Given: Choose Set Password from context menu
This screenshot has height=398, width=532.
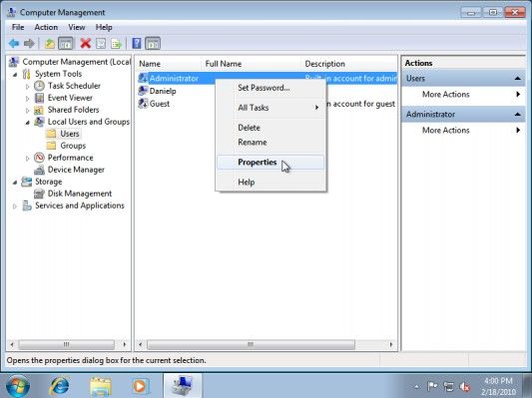Looking at the screenshot, I should [270, 88].
